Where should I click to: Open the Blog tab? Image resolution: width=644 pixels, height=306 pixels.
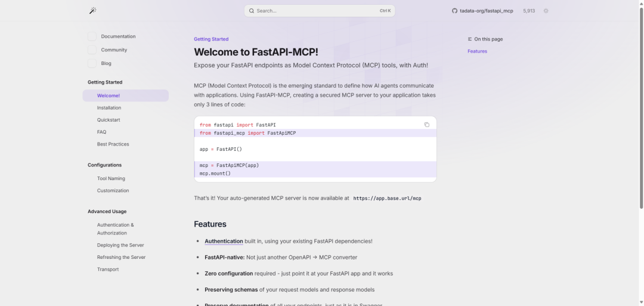coord(106,63)
